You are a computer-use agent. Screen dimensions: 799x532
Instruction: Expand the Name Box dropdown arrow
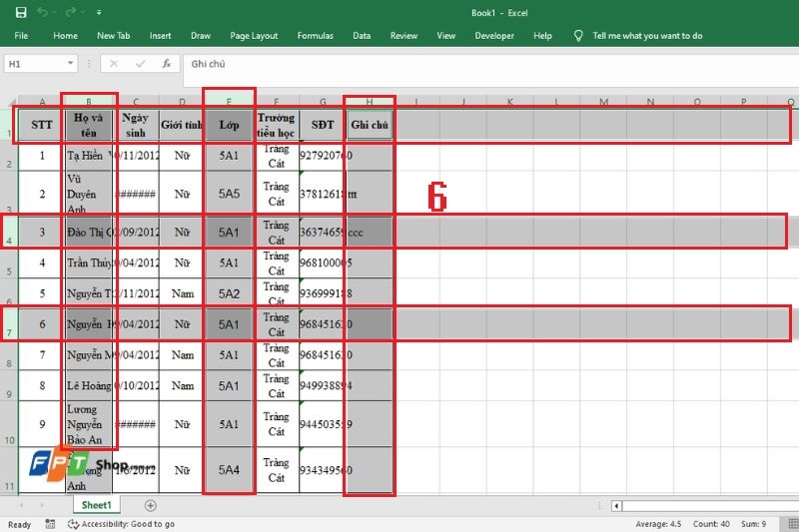(x=70, y=64)
